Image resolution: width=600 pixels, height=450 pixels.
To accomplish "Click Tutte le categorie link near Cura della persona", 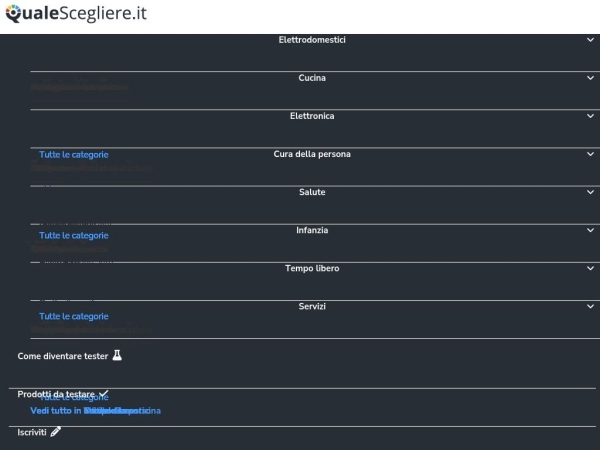I will (74, 155).
